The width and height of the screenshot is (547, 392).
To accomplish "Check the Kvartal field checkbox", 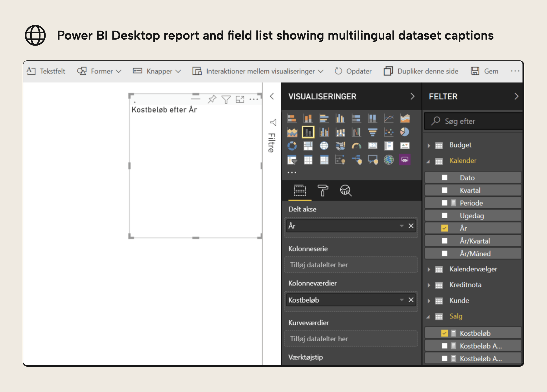I will point(444,190).
